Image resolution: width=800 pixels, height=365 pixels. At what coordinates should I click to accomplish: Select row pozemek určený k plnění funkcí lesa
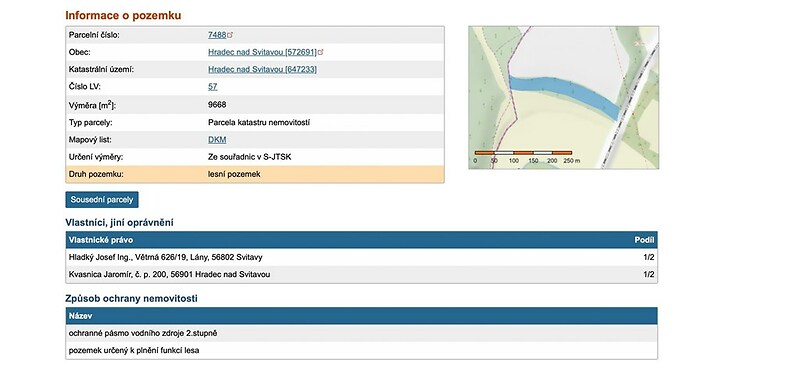click(361, 350)
